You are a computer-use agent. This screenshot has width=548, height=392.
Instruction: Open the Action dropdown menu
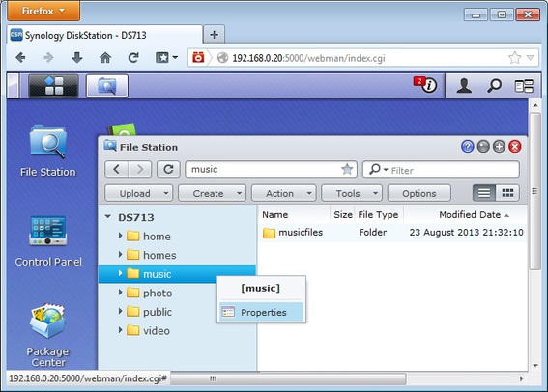coord(284,193)
